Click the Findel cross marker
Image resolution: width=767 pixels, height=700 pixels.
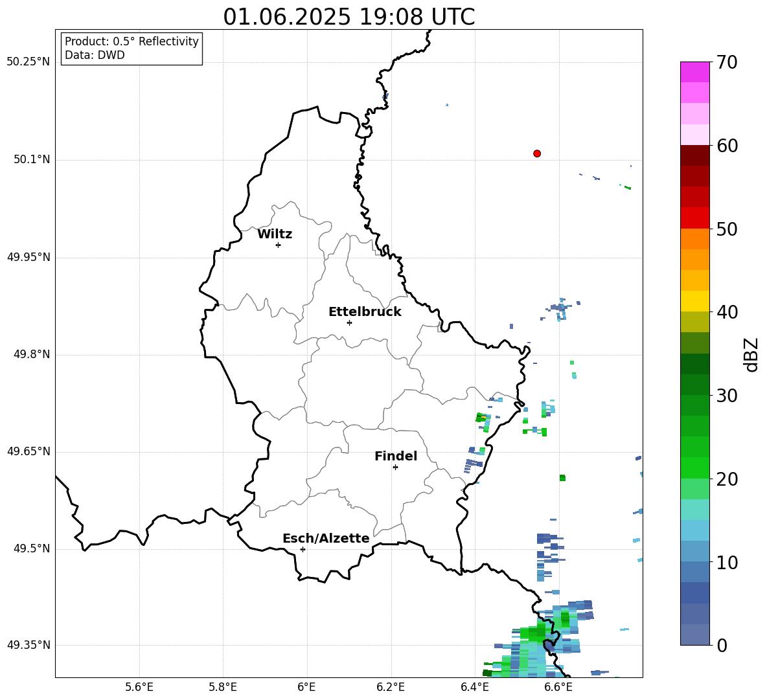pyautogui.click(x=396, y=468)
